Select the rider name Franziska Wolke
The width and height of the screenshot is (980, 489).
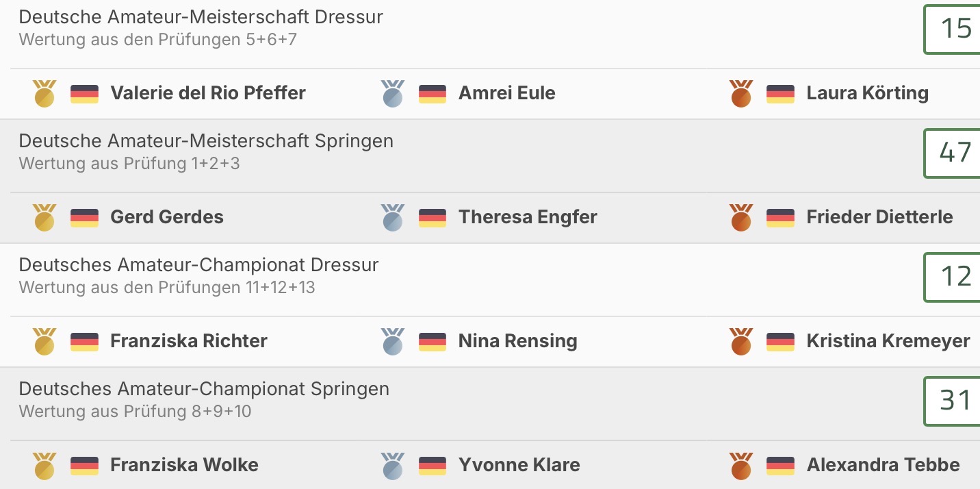[185, 465]
